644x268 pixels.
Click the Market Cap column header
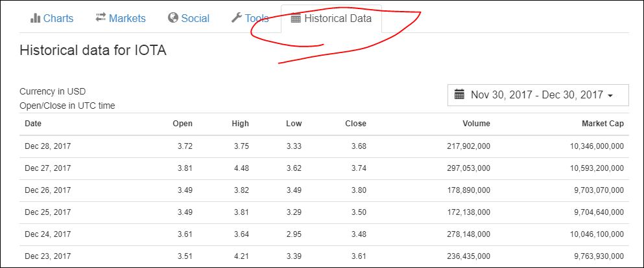click(603, 124)
